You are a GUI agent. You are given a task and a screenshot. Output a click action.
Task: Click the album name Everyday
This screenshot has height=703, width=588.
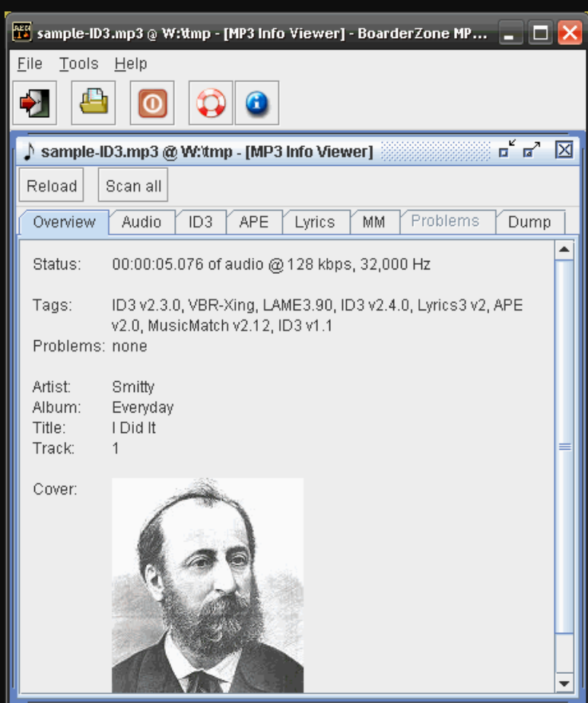pos(142,408)
